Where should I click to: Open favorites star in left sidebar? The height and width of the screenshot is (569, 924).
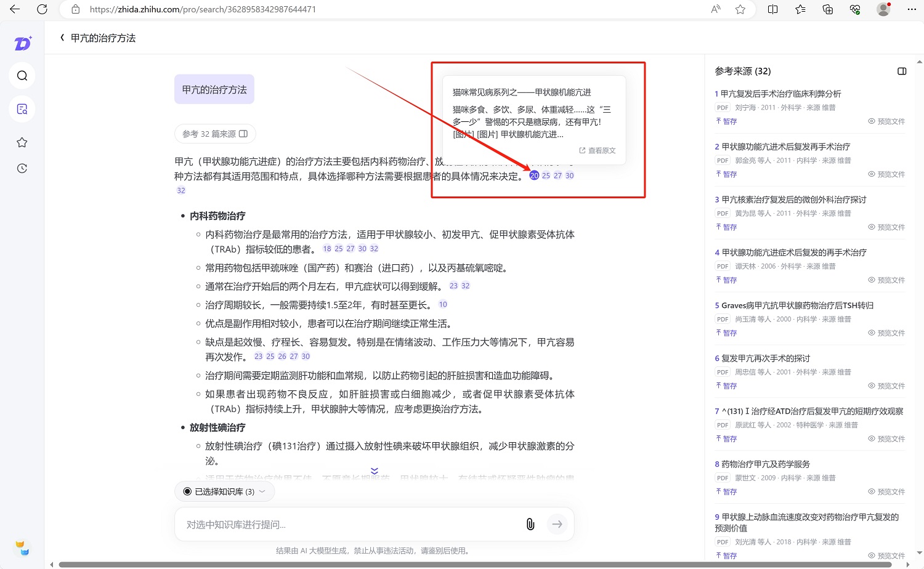tap(22, 142)
